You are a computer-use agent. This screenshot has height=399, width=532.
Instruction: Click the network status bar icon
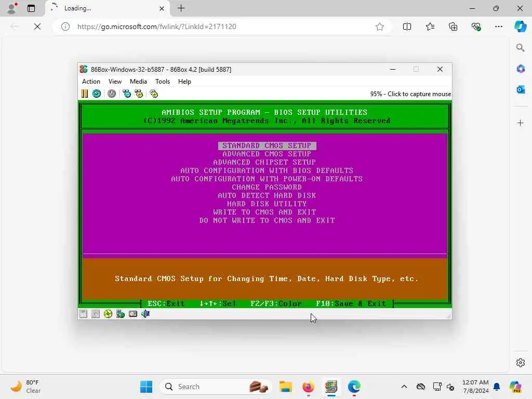121,314
